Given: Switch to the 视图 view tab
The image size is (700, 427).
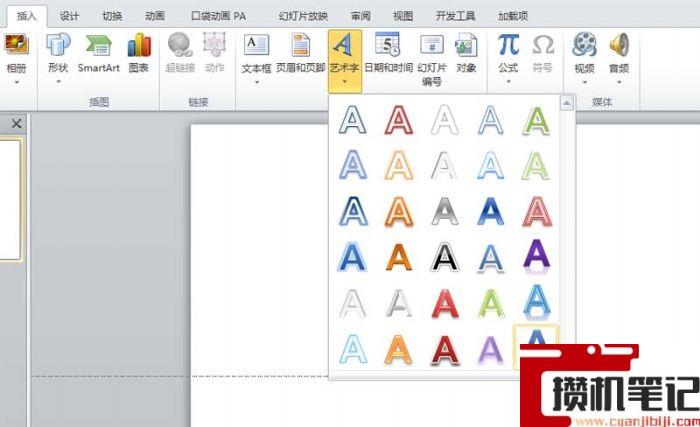Looking at the screenshot, I should 403,16.
